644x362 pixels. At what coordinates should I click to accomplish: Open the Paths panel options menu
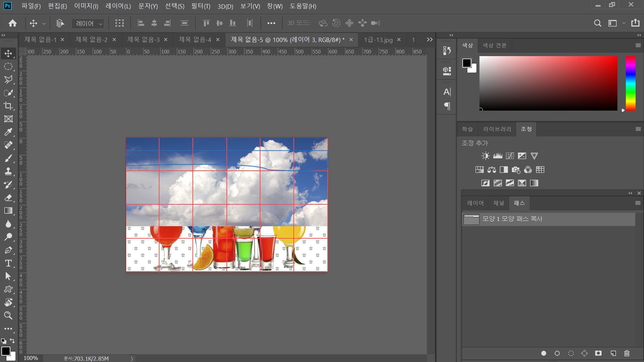click(x=638, y=203)
